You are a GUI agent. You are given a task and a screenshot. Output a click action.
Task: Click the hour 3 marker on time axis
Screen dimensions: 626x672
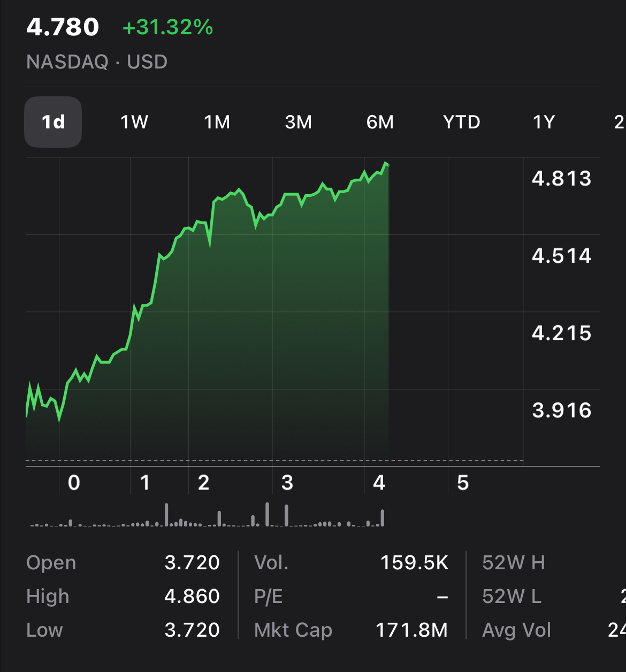(287, 483)
